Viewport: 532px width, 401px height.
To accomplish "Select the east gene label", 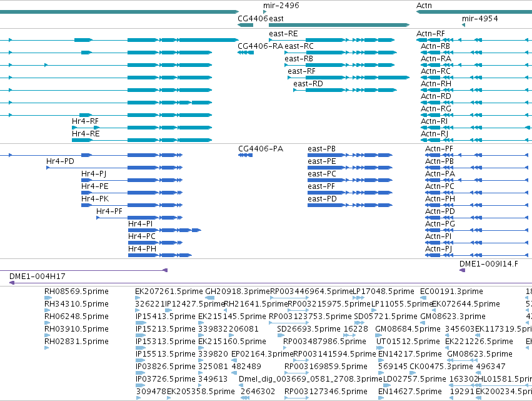I will coord(276,19).
